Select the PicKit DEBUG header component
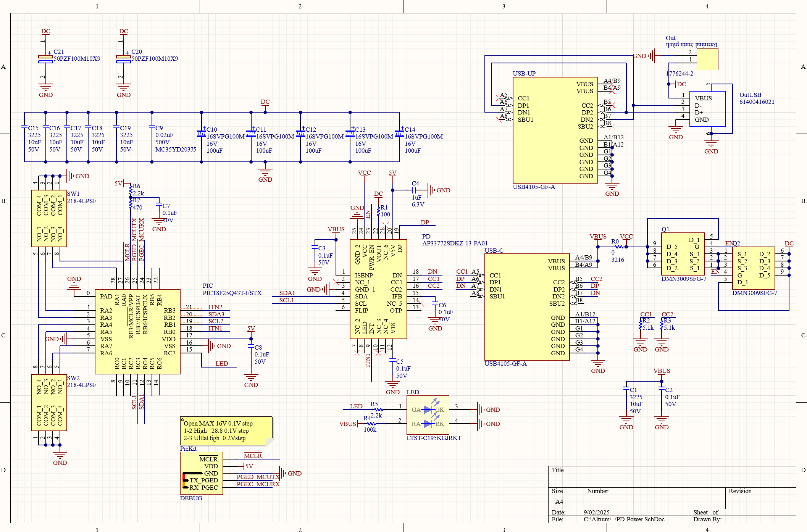 (x=201, y=473)
